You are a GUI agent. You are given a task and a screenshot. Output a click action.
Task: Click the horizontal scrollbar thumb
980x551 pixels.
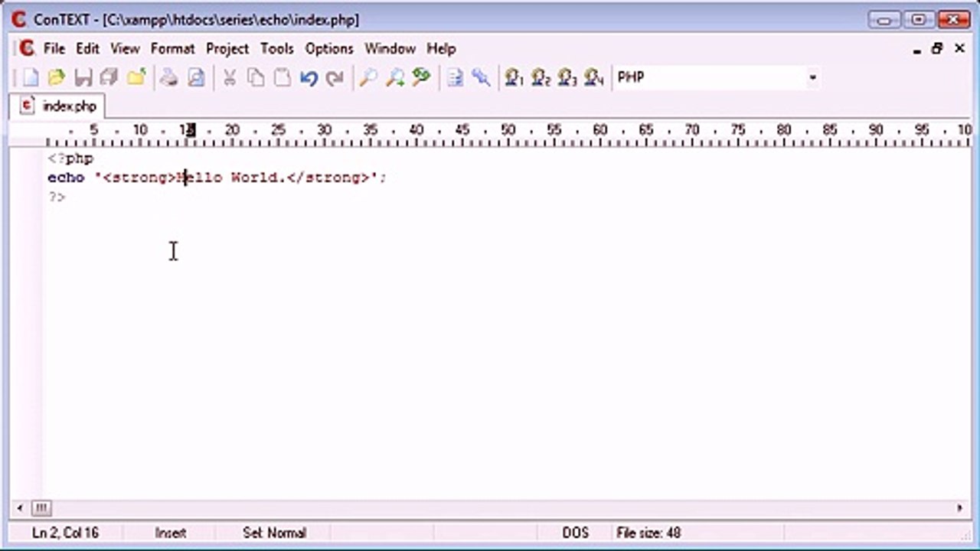pos(41,507)
